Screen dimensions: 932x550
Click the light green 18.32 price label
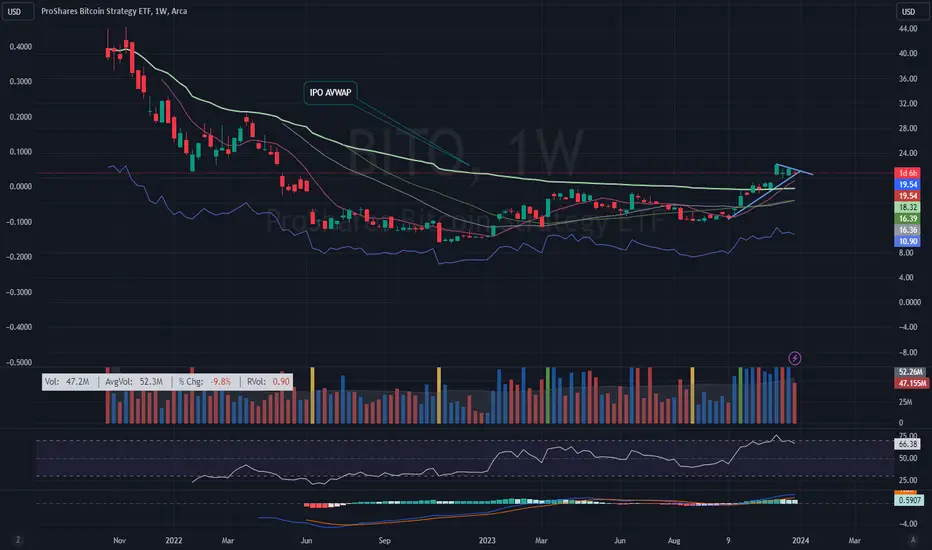click(907, 207)
